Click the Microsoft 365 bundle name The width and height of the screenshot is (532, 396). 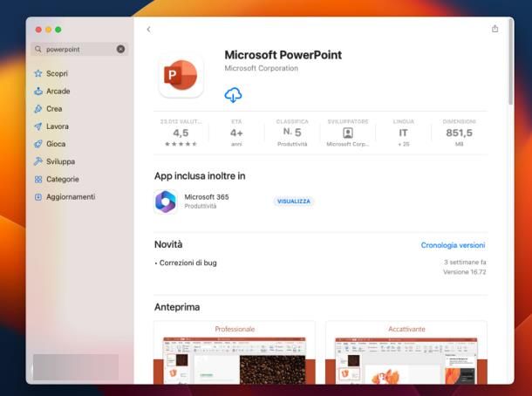click(x=207, y=197)
